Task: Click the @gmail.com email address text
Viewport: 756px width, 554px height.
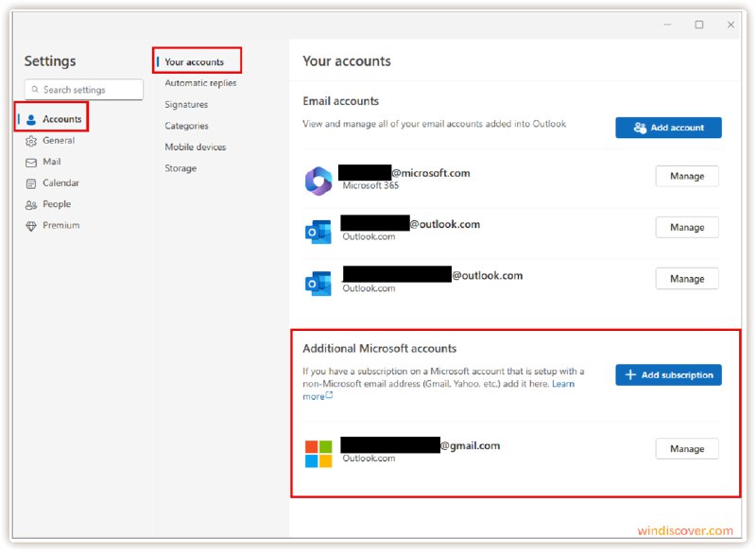Action: (470, 445)
